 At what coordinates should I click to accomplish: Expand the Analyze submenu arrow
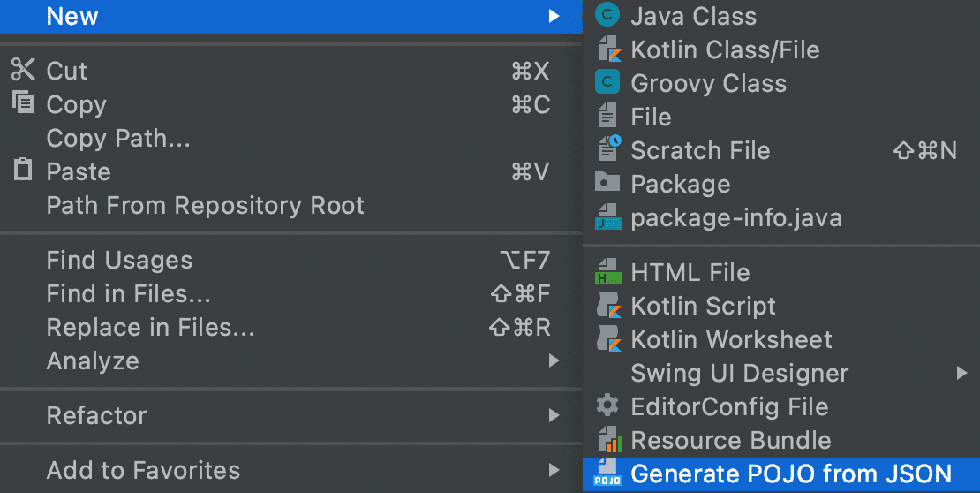click(x=554, y=360)
